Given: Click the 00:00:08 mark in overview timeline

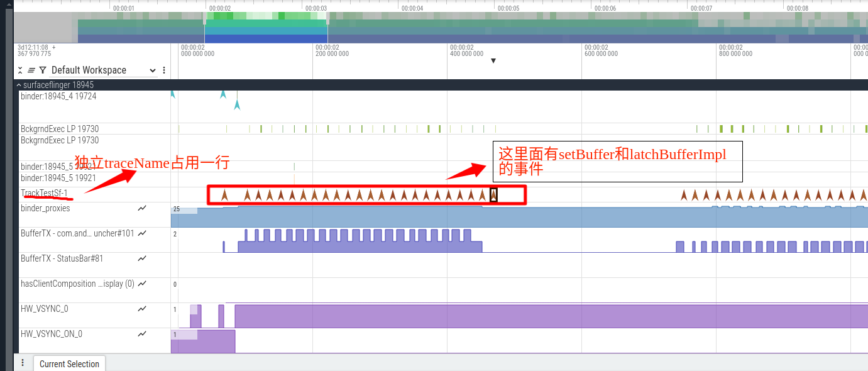Looking at the screenshot, I should point(797,8).
